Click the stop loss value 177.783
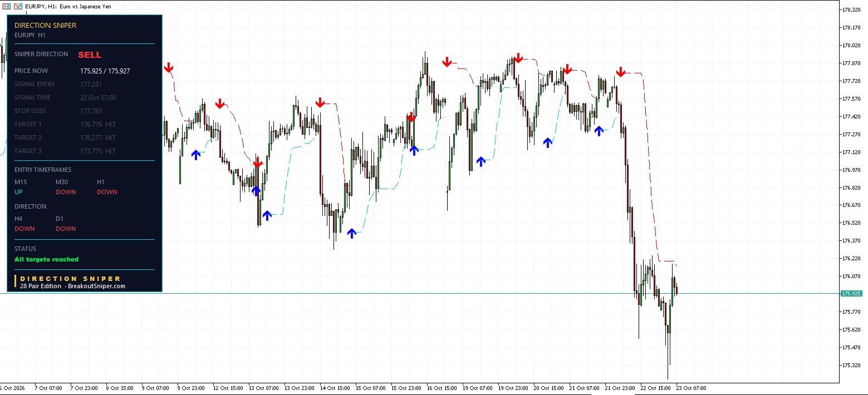 (91, 111)
